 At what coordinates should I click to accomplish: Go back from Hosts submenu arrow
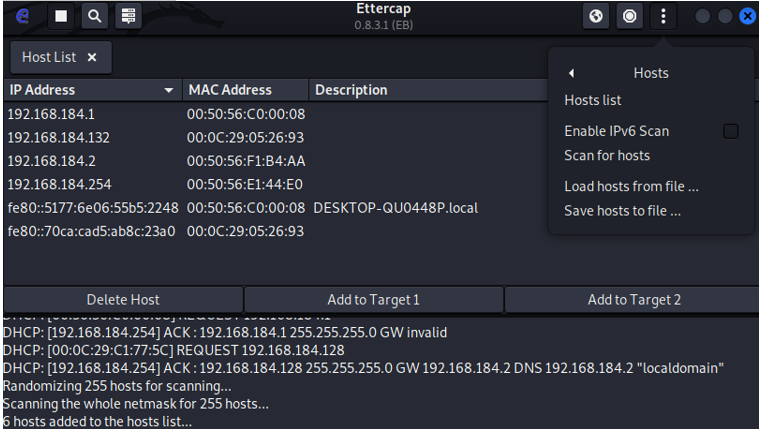[571, 73]
